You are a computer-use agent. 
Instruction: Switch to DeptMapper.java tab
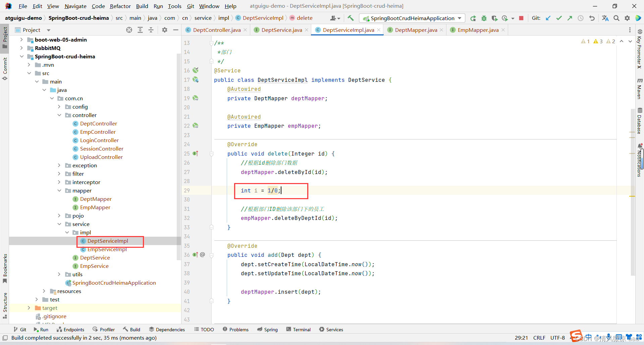(416, 30)
